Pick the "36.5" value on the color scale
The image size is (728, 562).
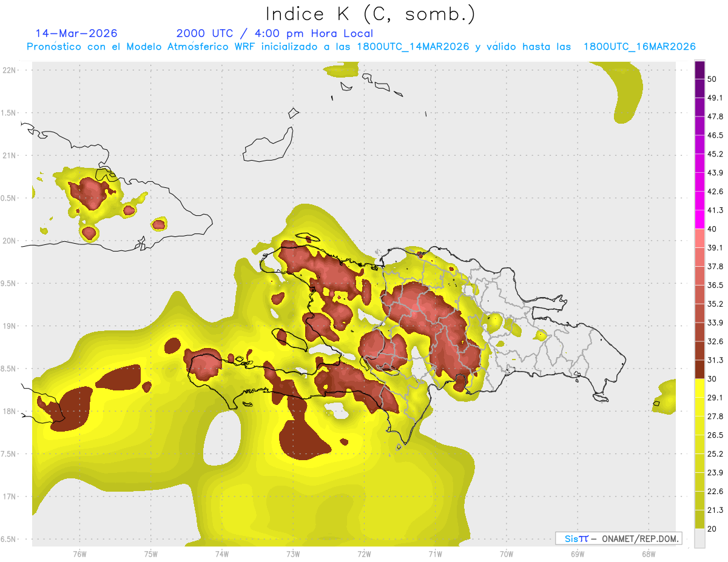(x=715, y=285)
